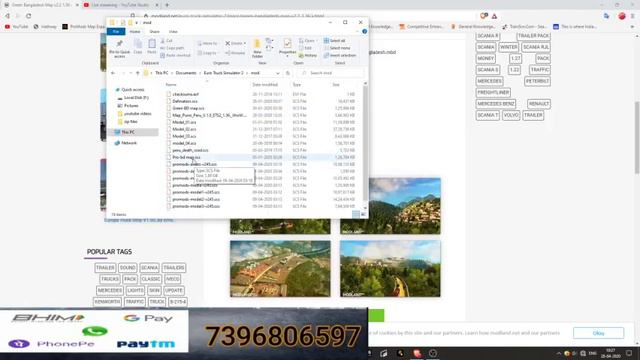Open new browser tab

coord(167,5)
